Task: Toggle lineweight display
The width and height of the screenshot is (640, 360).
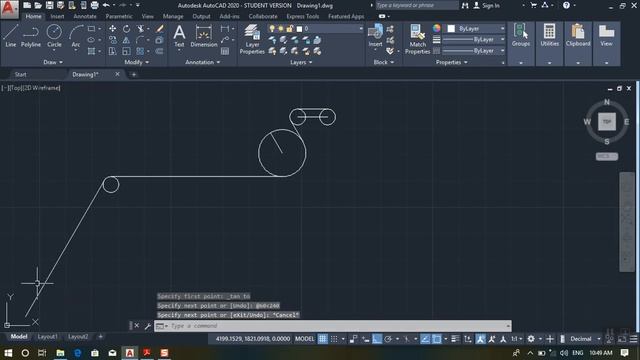Action: 455,339
